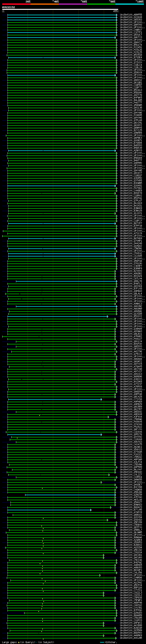146x644 pixels.
Task: Open the UniRef100_B8P326 hit label
Action: [131, 588]
